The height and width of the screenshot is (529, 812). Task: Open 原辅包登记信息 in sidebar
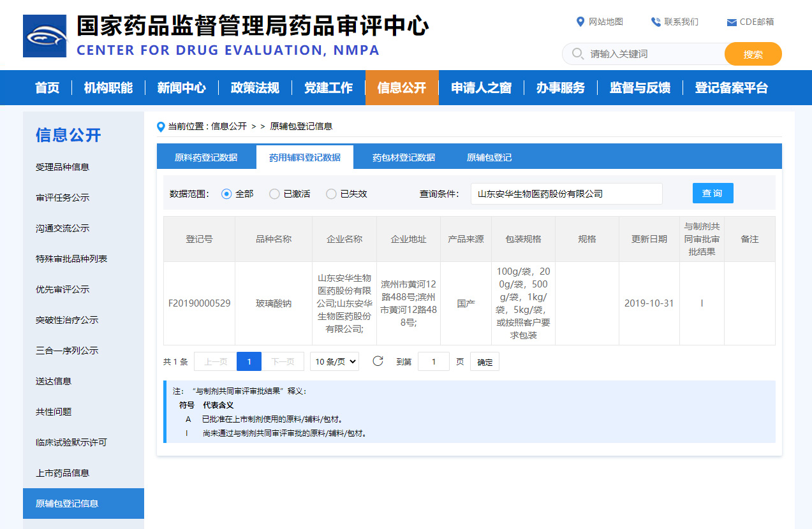[84, 504]
